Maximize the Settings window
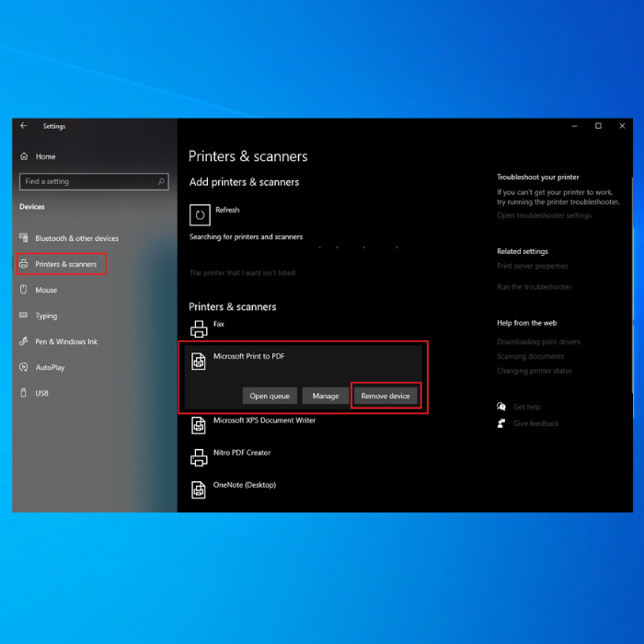The image size is (644, 644). (x=598, y=126)
